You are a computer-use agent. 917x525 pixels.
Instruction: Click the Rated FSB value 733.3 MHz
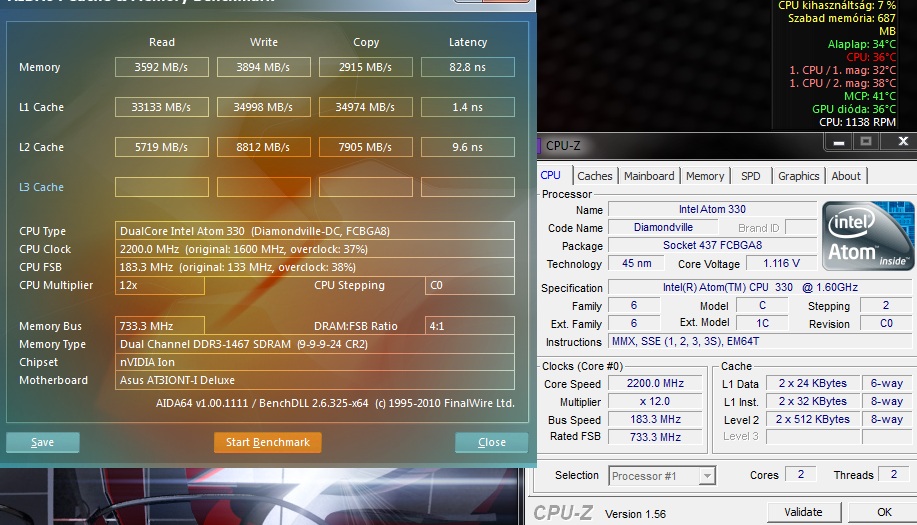coord(655,437)
